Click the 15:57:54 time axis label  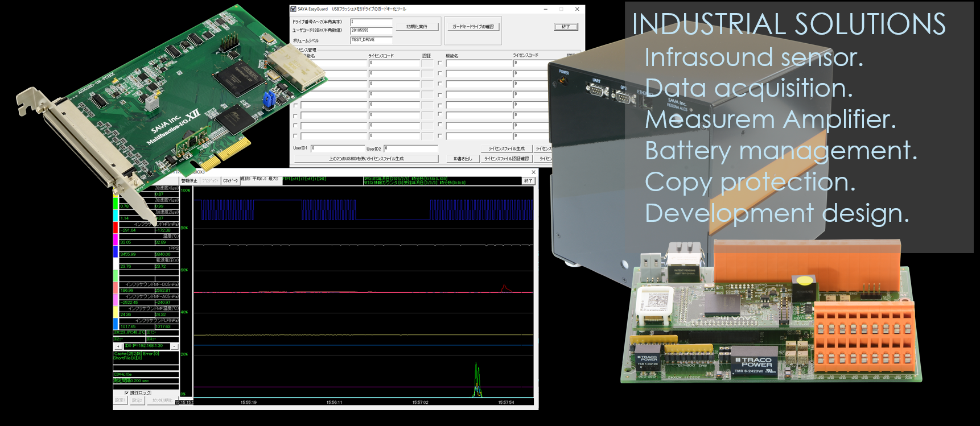[x=506, y=403]
